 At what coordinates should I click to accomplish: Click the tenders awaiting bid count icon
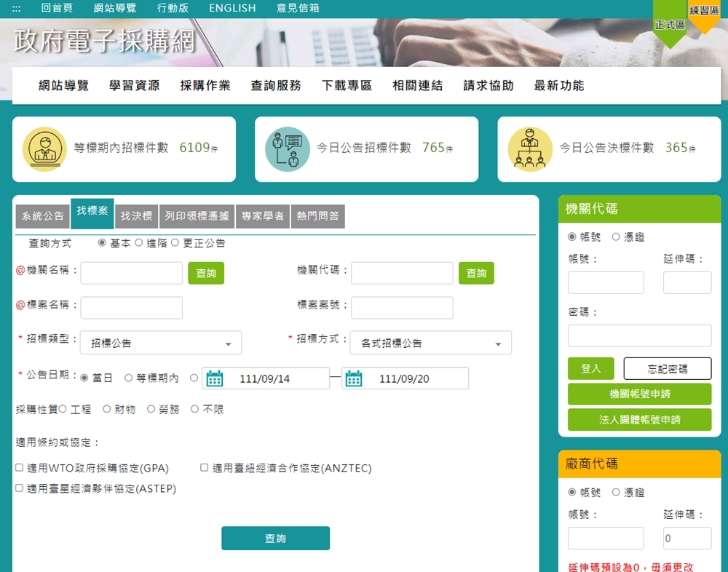[x=45, y=149]
